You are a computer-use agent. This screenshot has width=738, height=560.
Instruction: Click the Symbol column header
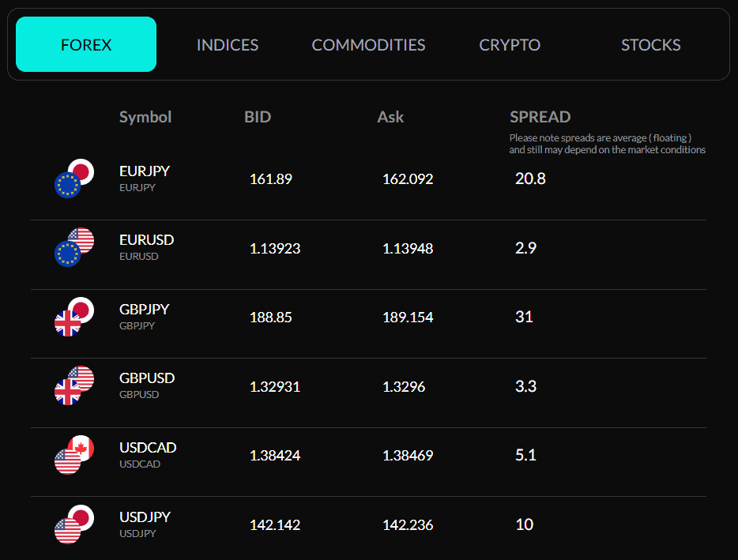[x=145, y=117]
